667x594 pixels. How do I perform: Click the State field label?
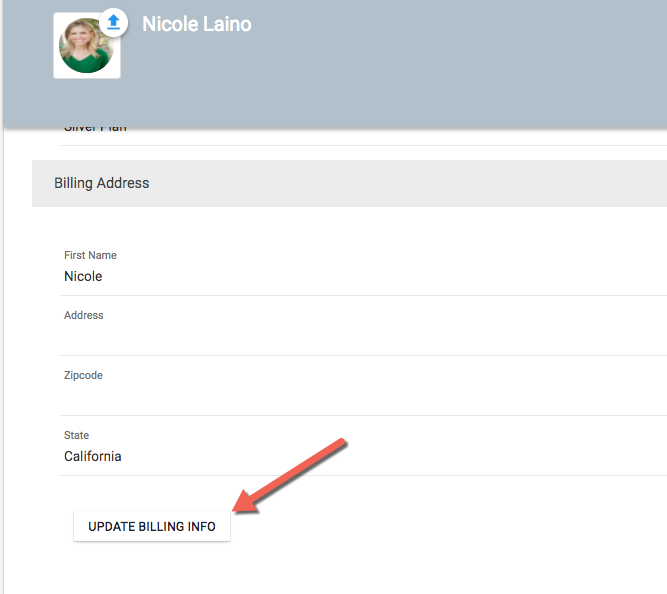pyautogui.click(x=76, y=436)
